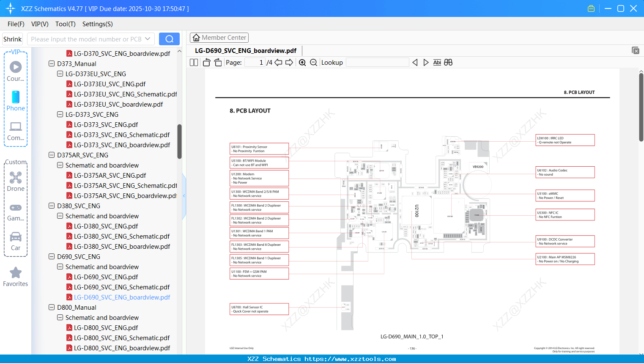Select the two-page view icon
The height and width of the screenshot is (363, 644).
coord(193,62)
